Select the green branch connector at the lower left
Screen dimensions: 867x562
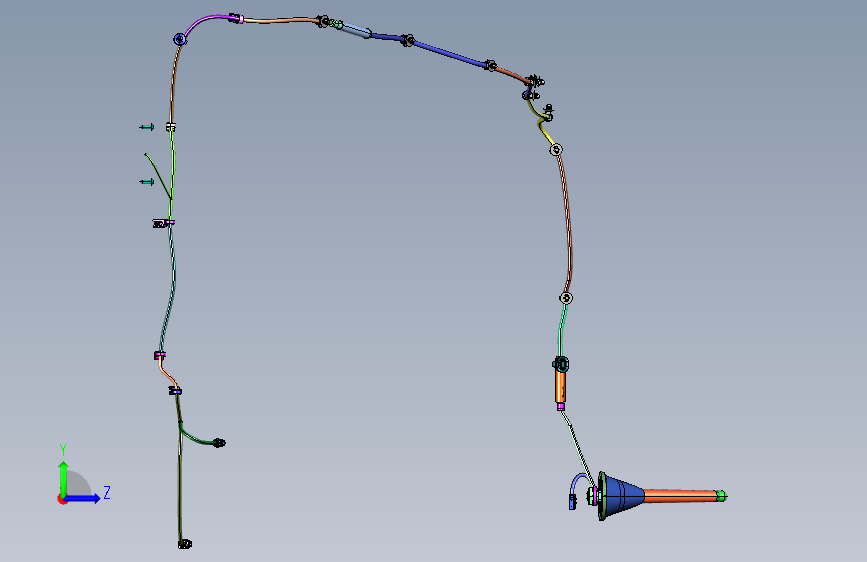(x=219, y=443)
